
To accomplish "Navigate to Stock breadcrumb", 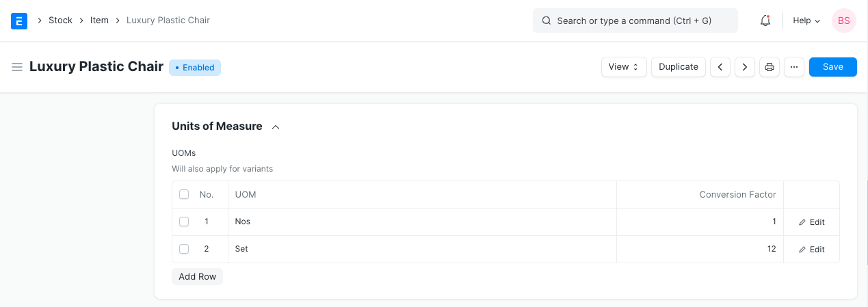I will pos(60,21).
